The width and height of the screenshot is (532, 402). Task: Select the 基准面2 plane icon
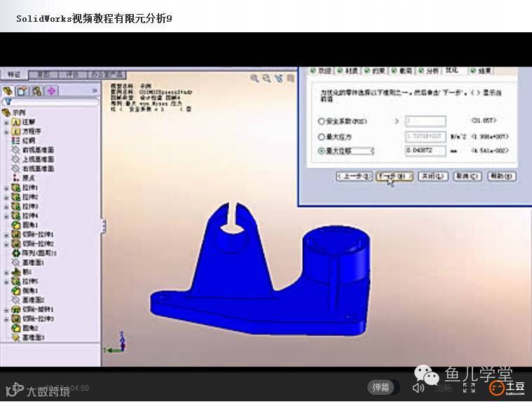click(16, 300)
